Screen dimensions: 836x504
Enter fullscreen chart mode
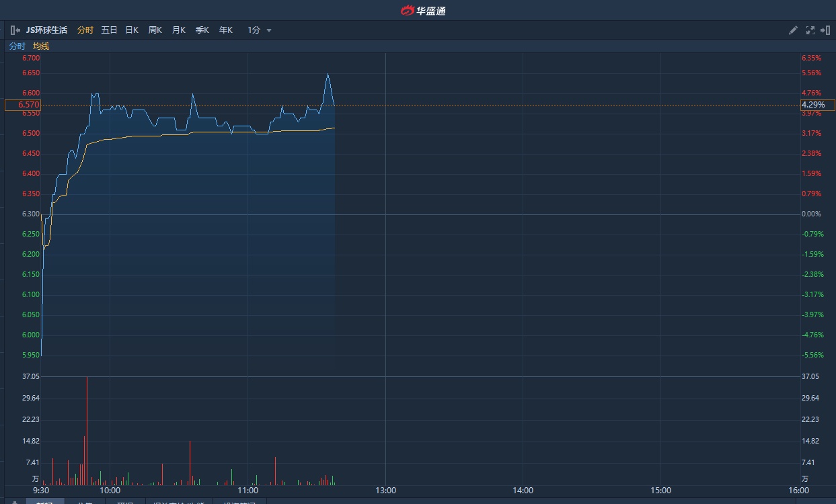810,30
